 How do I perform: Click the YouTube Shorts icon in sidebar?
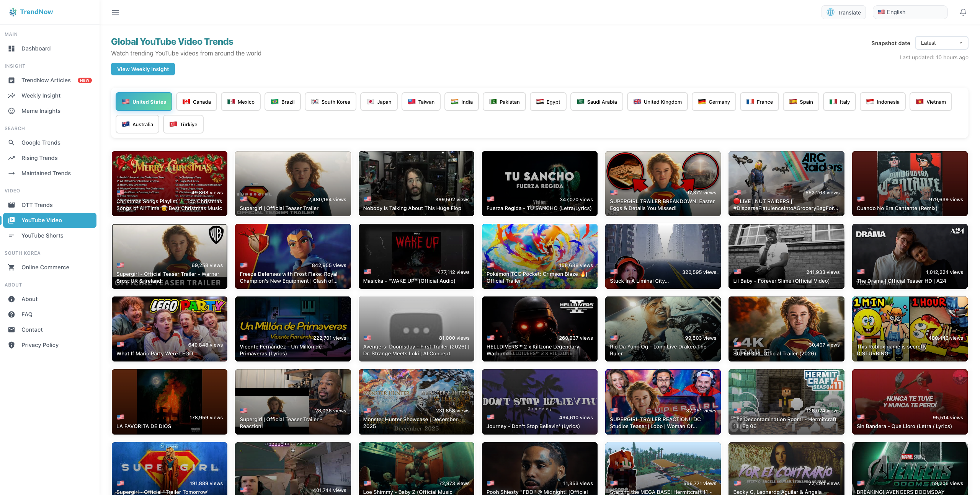pos(11,235)
